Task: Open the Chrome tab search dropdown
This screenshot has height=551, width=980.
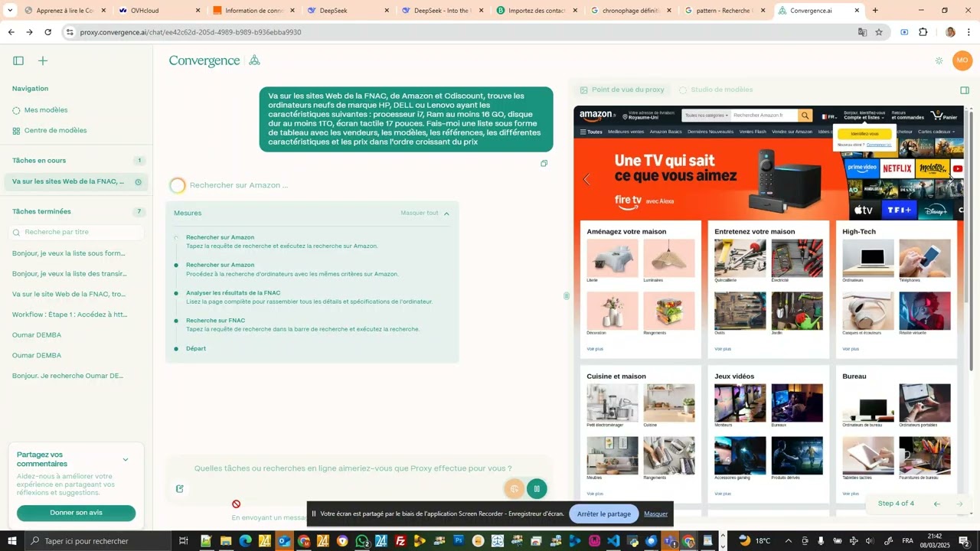Action: coord(10,11)
